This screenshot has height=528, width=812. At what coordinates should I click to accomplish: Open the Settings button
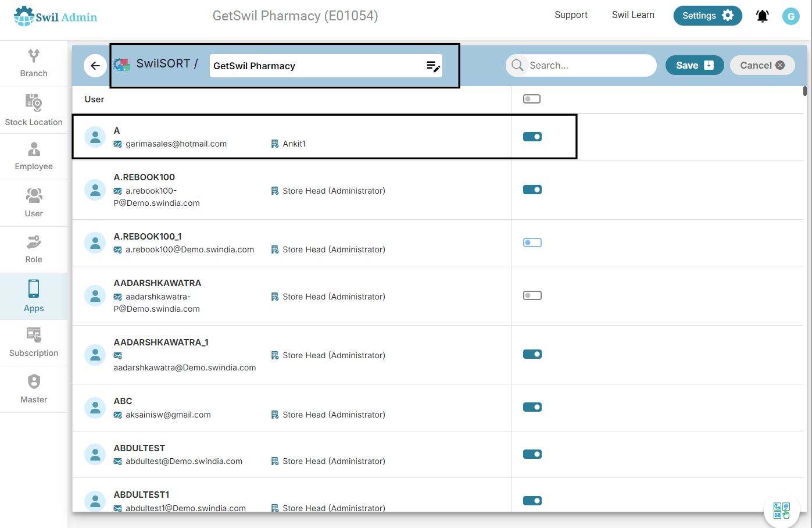pos(707,16)
